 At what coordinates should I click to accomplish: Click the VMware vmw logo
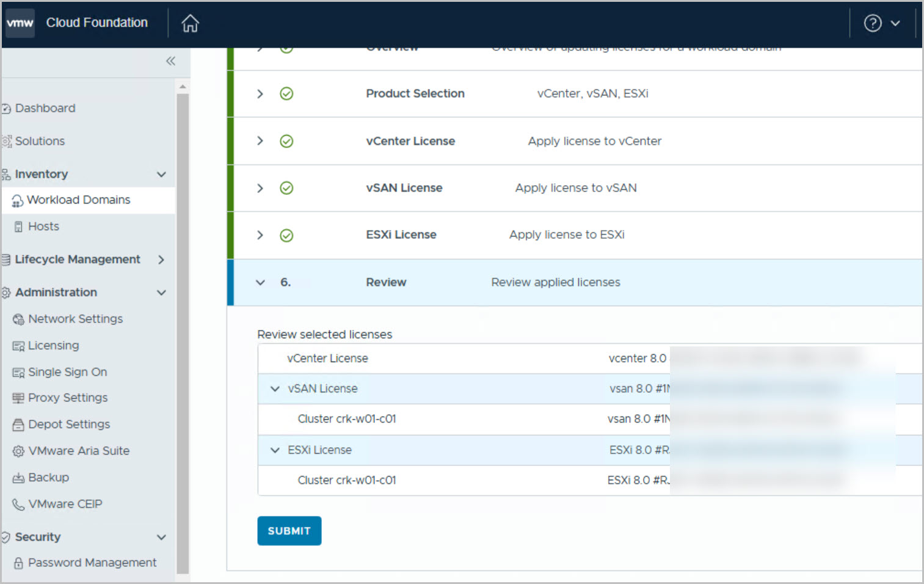tap(20, 23)
